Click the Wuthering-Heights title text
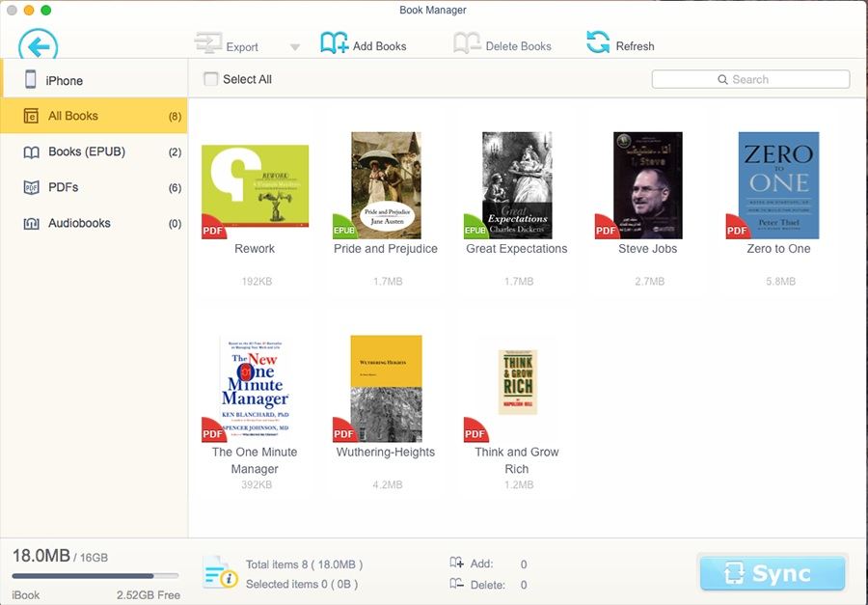Viewport: 868px width, 605px height. click(386, 453)
